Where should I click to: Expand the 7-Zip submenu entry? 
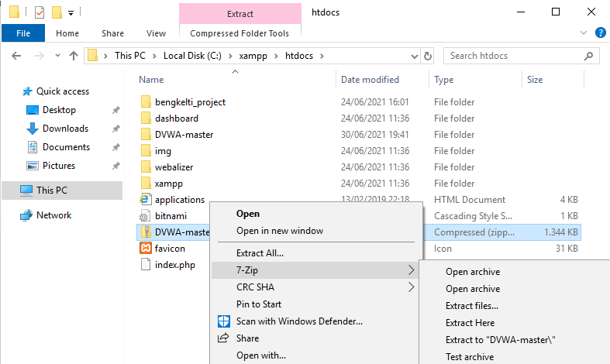coord(315,270)
